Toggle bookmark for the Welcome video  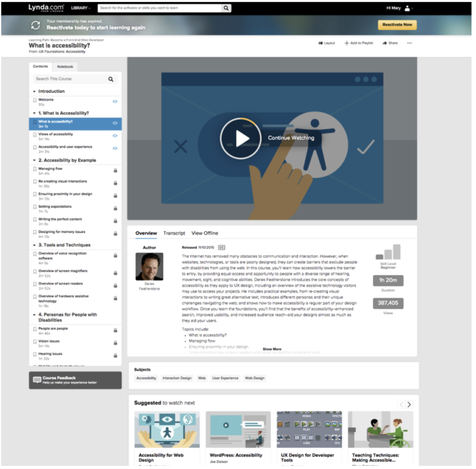(34, 101)
